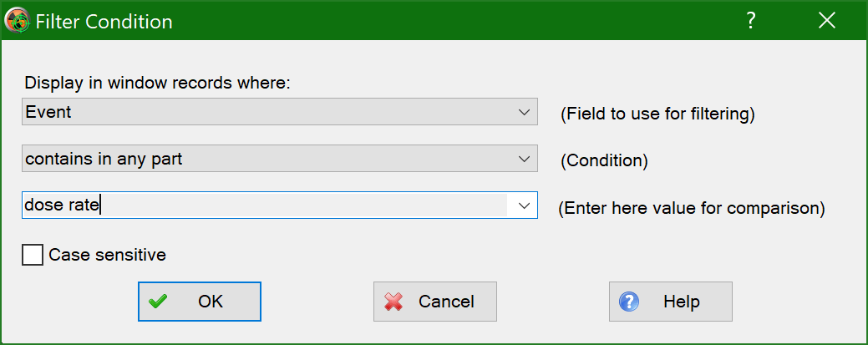The width and height of the screenshot is (868, 345).
Task: Click the 'Filter Condition' title text
Action: pyautogui.click(x=104, y=22)
